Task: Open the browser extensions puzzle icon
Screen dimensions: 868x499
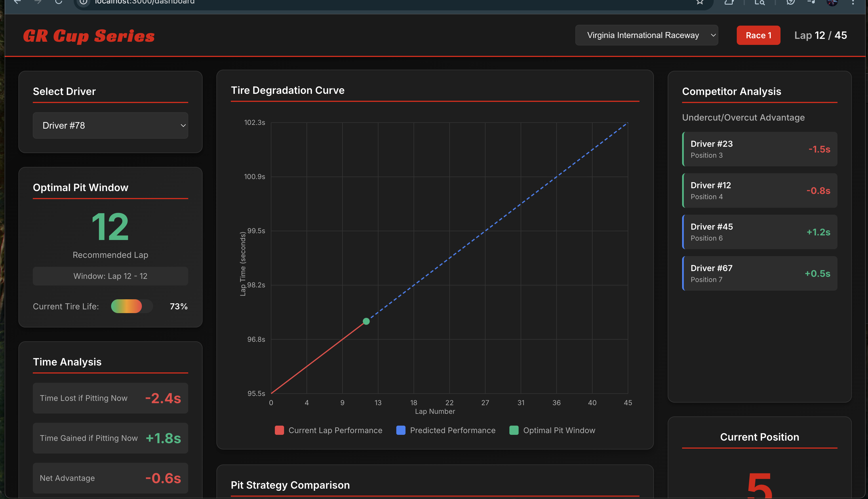Action: coord(729,2)
